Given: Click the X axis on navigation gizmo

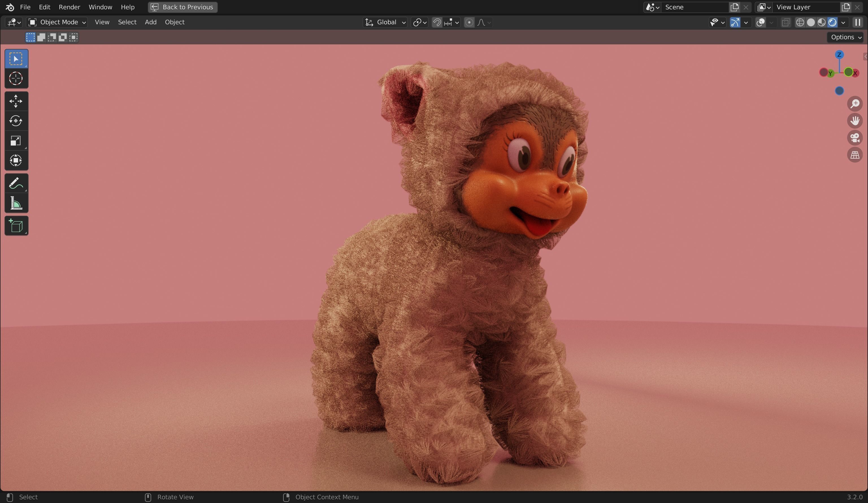Looking at the screenshot, I should tap(855, 73).
